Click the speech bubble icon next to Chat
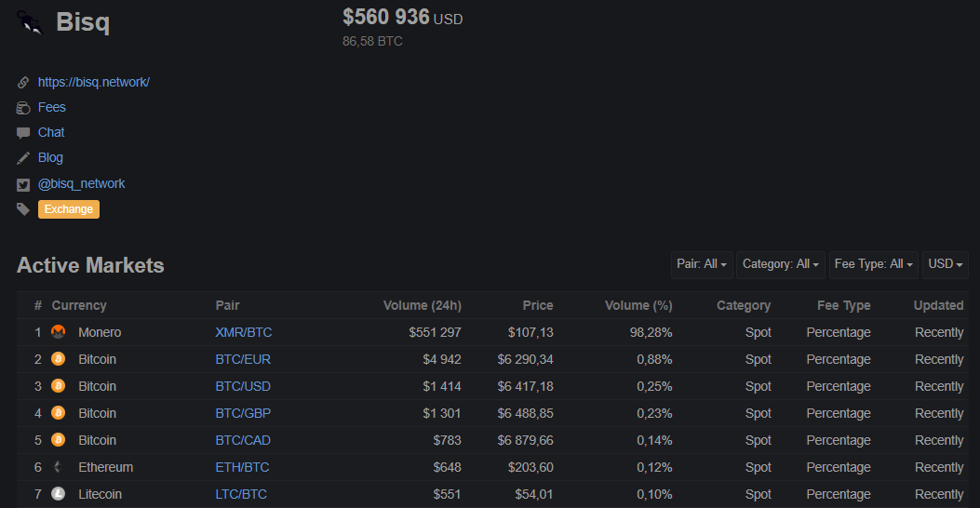Screen dimensions: 980x508 23,133
